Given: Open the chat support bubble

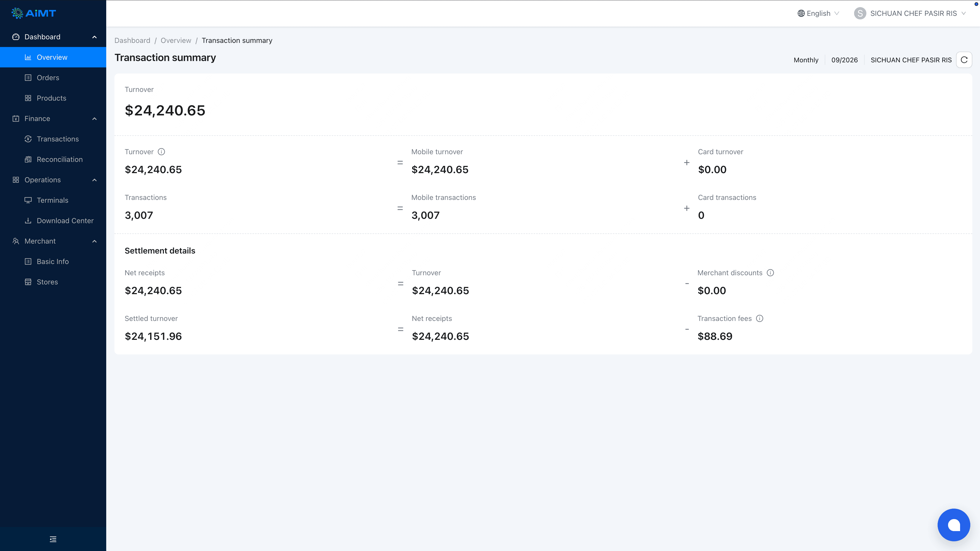Looking at the screenshot, I should (x=954, y=525).
